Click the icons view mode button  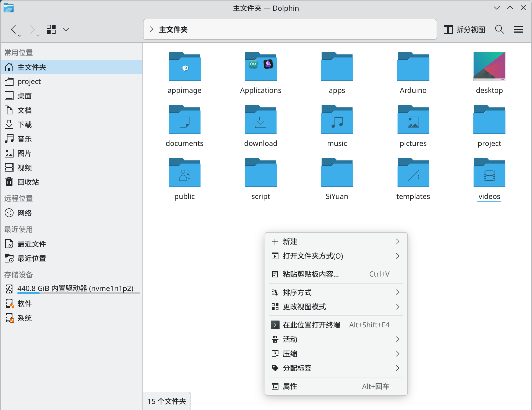[51, 29]
